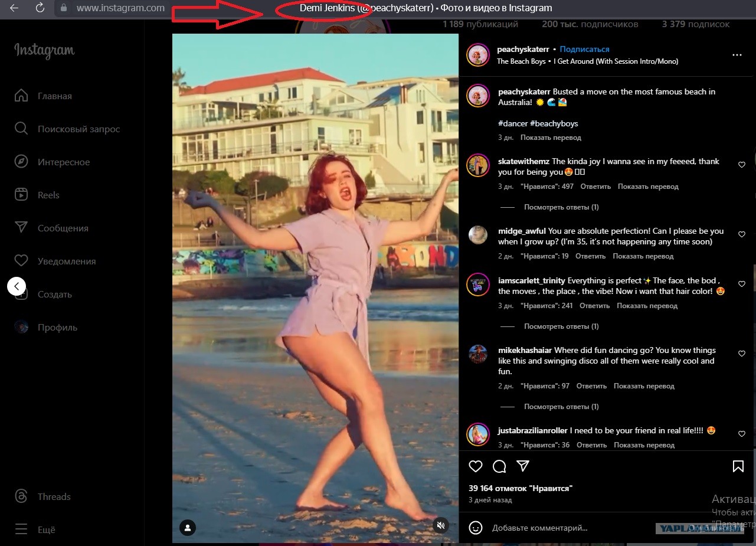756x546 pixels.
Task: Click #dancer hashtag
Action: (512, 123)
